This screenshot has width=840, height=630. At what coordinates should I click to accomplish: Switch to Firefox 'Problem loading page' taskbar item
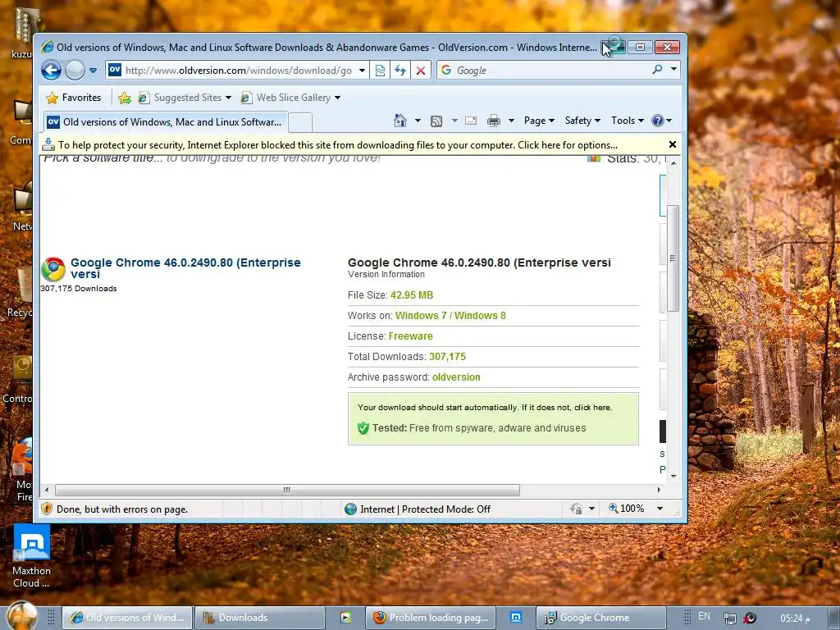pyautogui.click(x=431, y=618)
